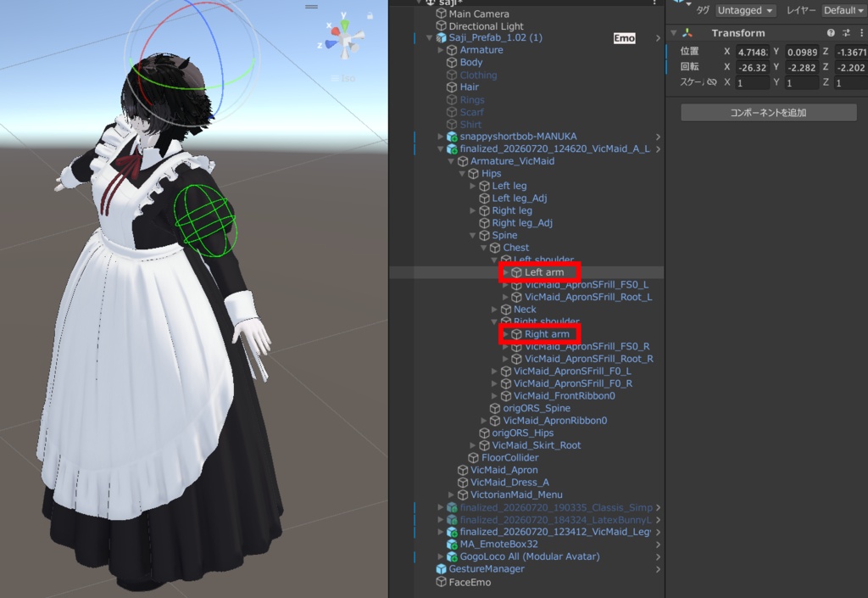Select the GestureManager prefab icon
The height and width of the screenshot is (598, 868).
[441, 568]
